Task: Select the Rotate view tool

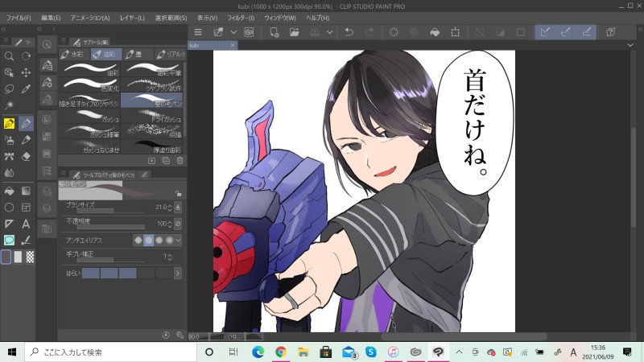Action: click(26, 56)
